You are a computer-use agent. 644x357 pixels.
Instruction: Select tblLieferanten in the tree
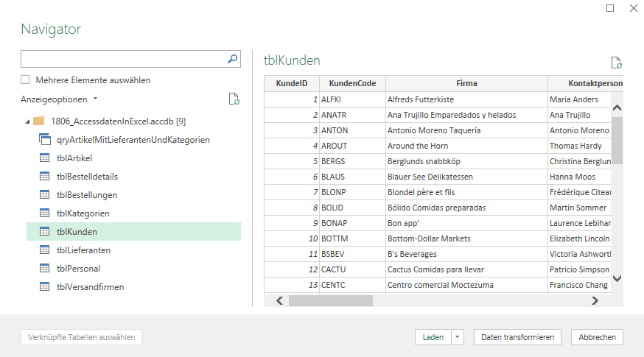click(83, 250)
